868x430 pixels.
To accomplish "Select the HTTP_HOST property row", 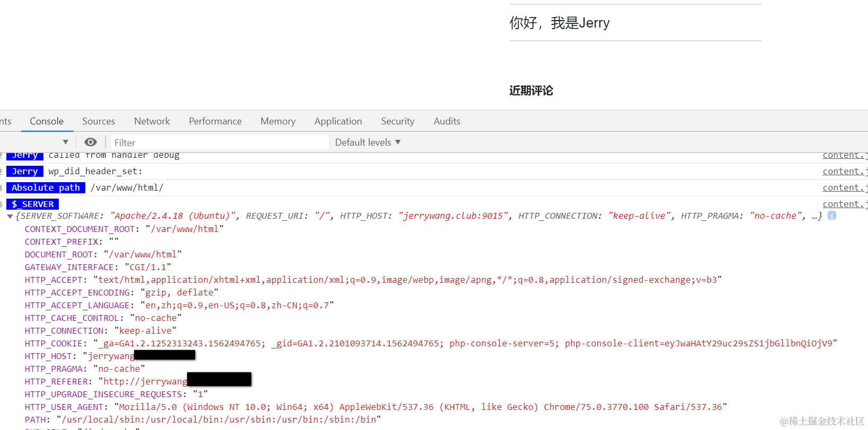I will click(x=110, y=356).
